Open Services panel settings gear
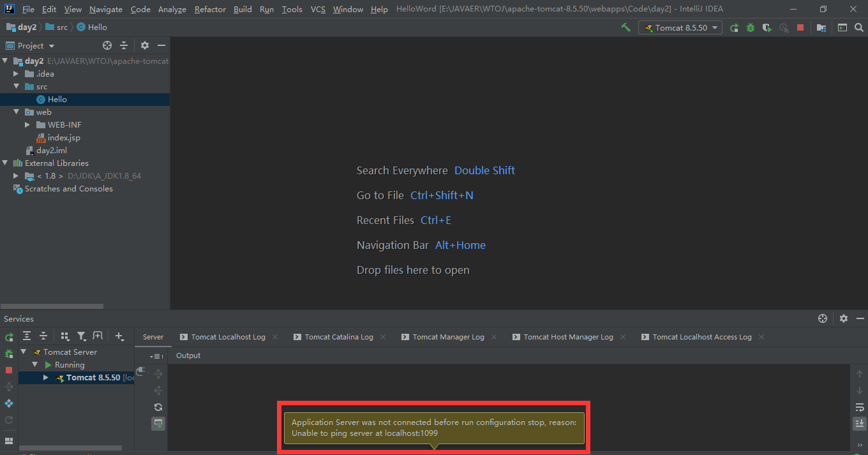 [x=844, y=318]
